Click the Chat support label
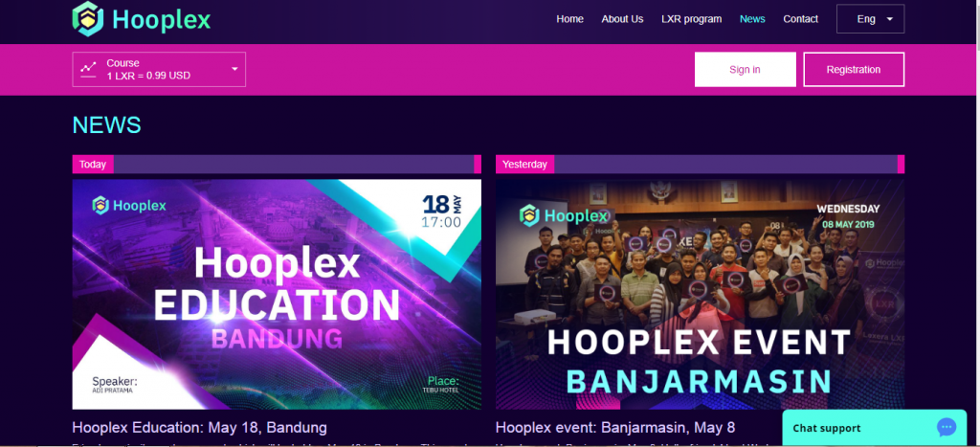 click(826, 428)
